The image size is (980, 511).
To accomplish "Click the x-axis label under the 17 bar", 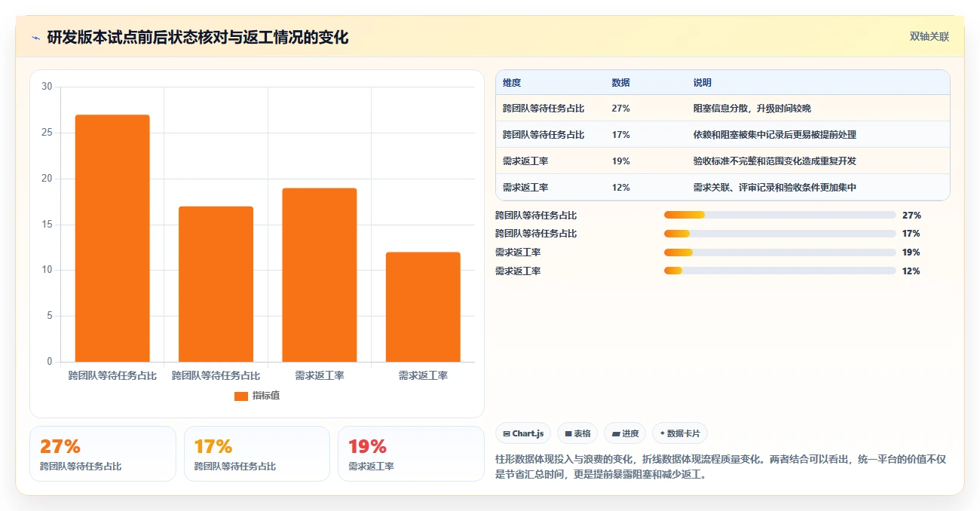I will (x=216, y=375).
